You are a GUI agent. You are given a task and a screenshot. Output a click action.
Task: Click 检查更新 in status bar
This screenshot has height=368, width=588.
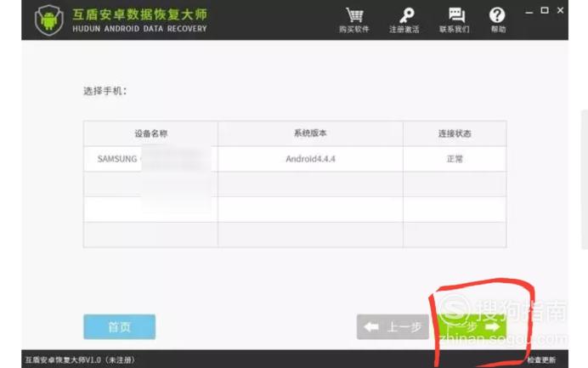(x=541, y=360)
